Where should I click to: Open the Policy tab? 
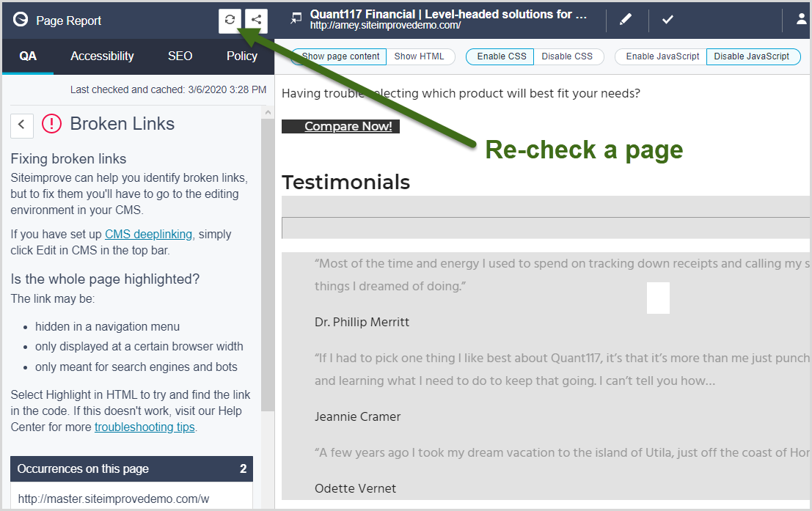pyautogui.click(x=242, y=56)
